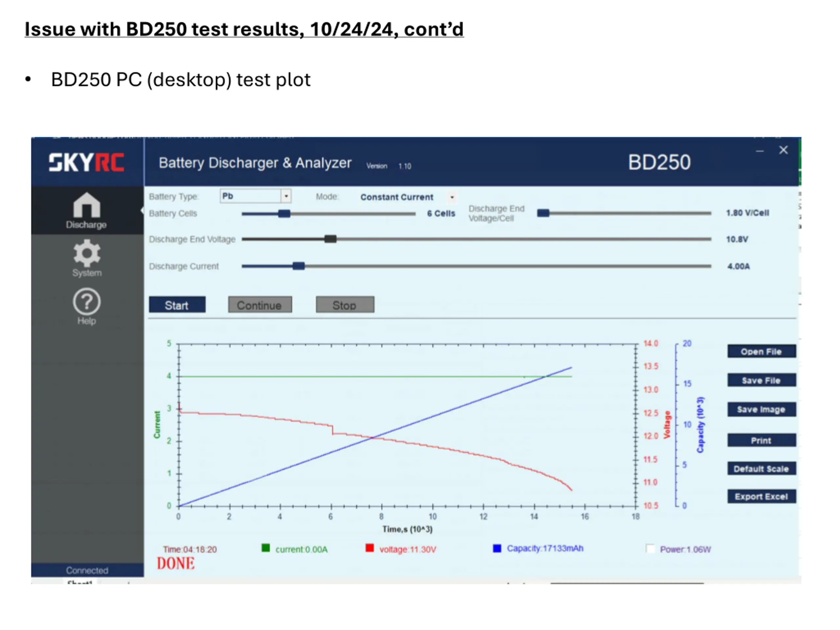Minimize the BD250 analyzer window

[x=760, y=151]
